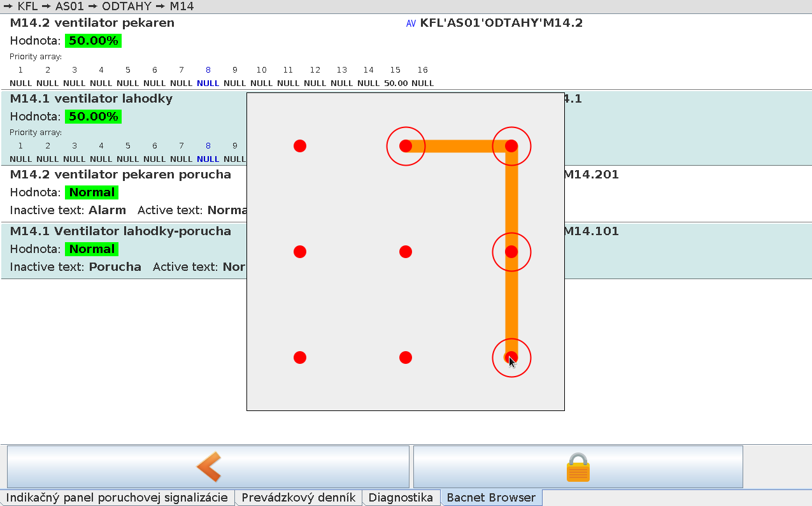Click the 50.00% value of M14.1 ventilator lahodky
812x506 pixels.
coord(93,117)
